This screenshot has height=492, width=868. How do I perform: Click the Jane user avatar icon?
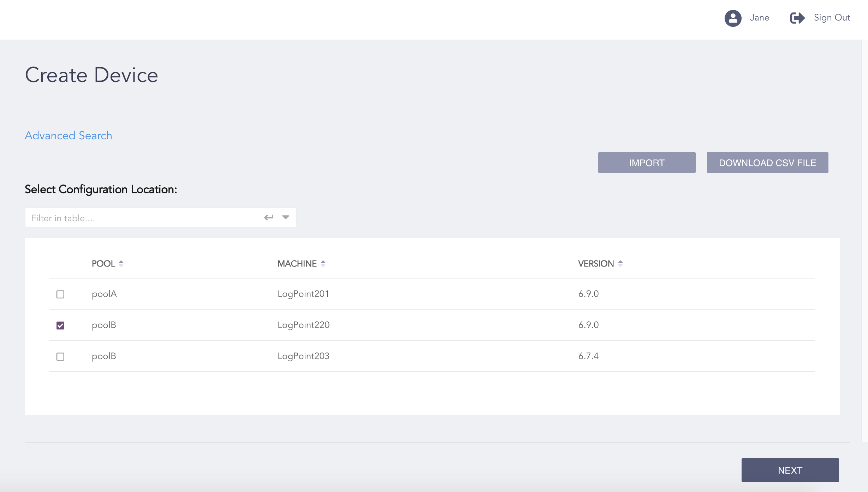pyautogui.click(x=733, y=18)
